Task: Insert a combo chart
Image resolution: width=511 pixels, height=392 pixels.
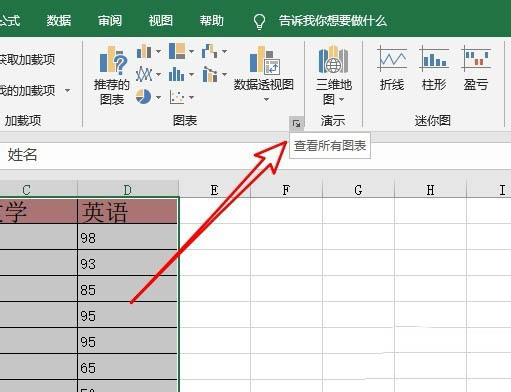Action: (210, 74)
